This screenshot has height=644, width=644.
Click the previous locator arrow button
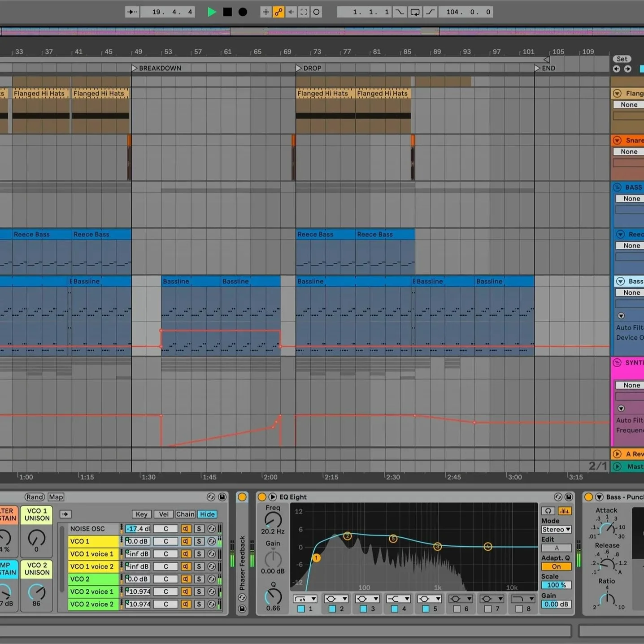coord(617,69)
